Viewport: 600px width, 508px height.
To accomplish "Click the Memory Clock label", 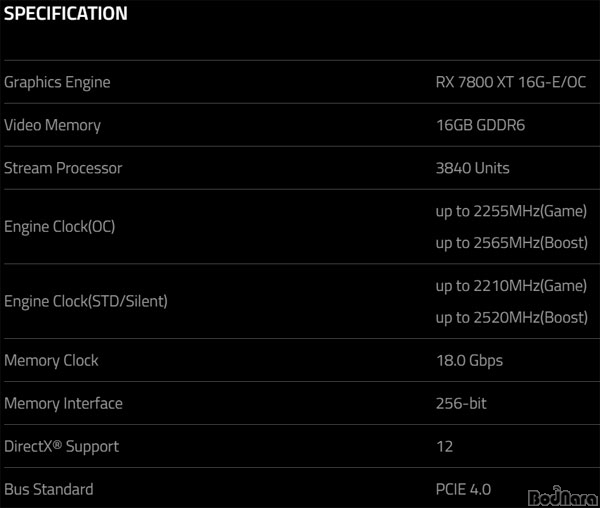I will tap(51, 360).
